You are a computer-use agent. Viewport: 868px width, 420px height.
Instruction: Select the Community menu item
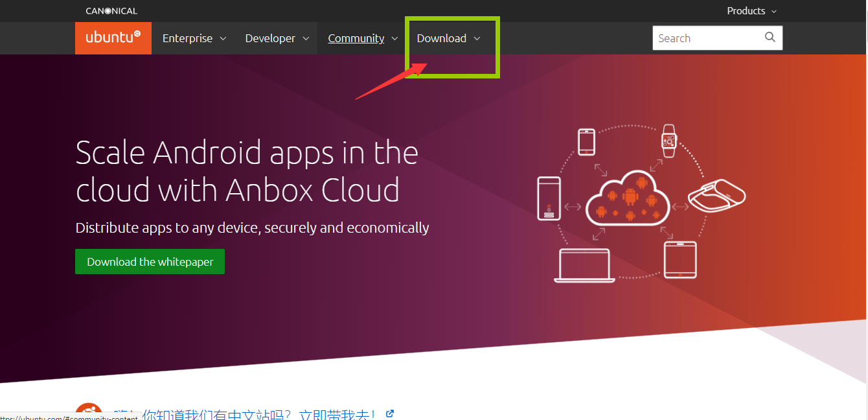(356, 38)
